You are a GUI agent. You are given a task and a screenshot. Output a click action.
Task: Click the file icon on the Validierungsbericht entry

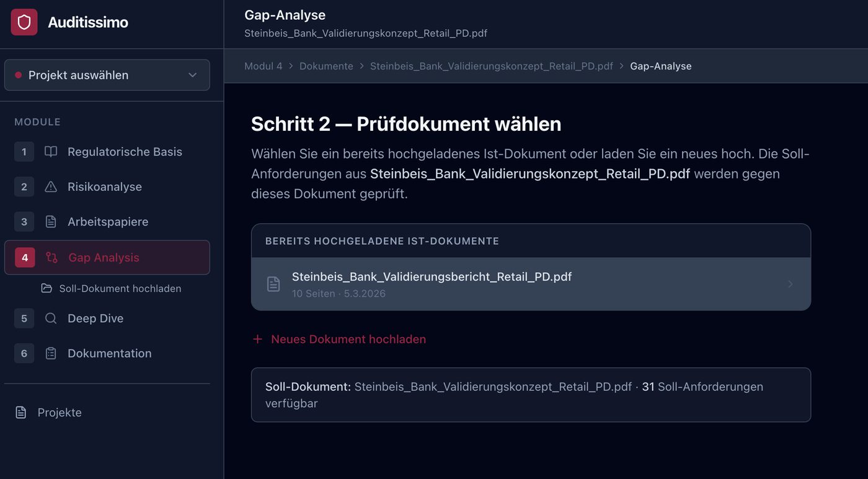click(273, 283)
